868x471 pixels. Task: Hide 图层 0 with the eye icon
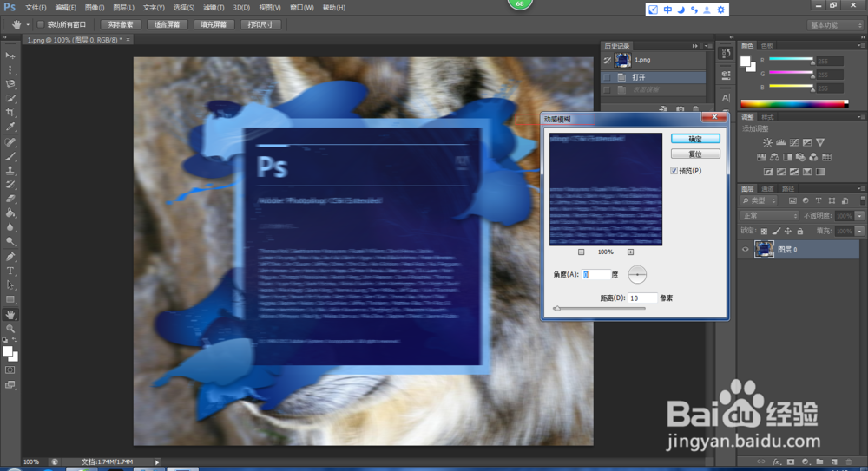coord(745,250)
